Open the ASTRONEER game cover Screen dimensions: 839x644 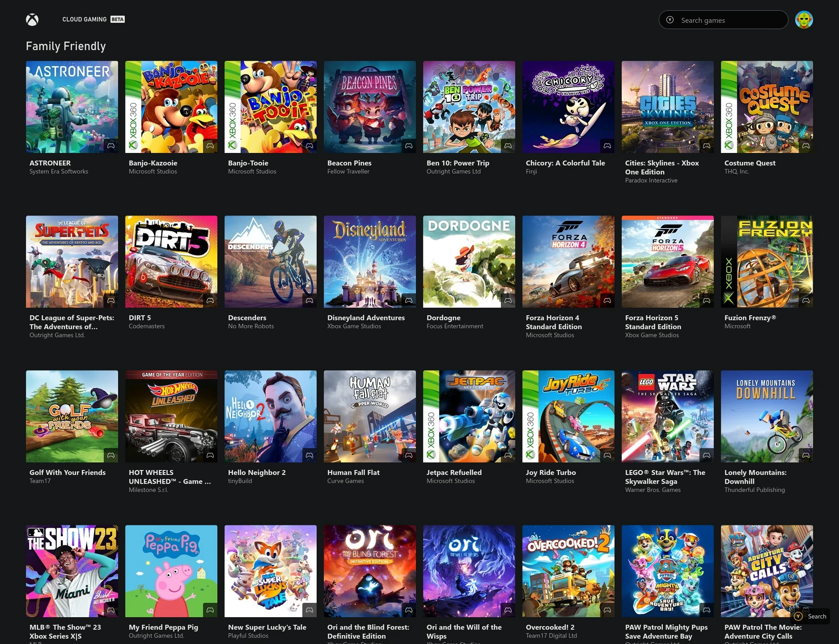coord(72,107)
